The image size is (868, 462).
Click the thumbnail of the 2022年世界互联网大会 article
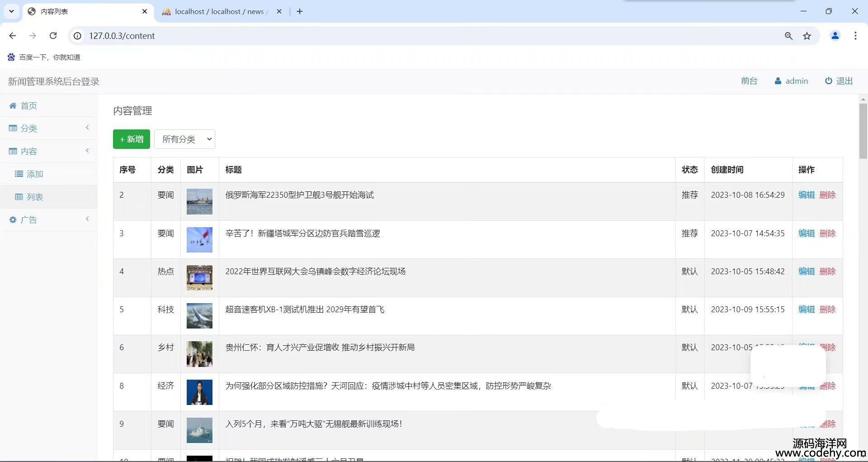199,278
